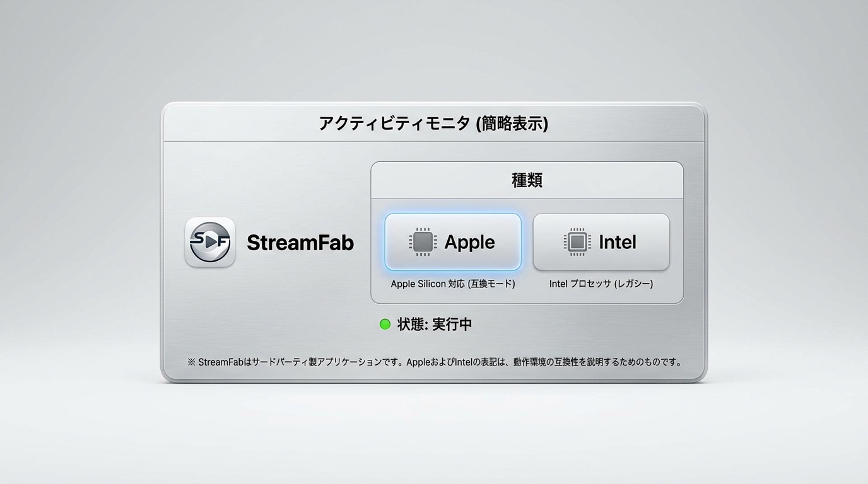The image size is (868, 484).
Task: Click the StreamFab app icon
Action: click(210, 242)
